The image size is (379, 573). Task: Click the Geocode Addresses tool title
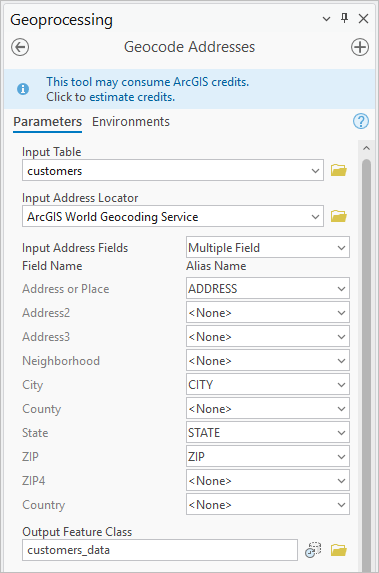tap(189, 47)
